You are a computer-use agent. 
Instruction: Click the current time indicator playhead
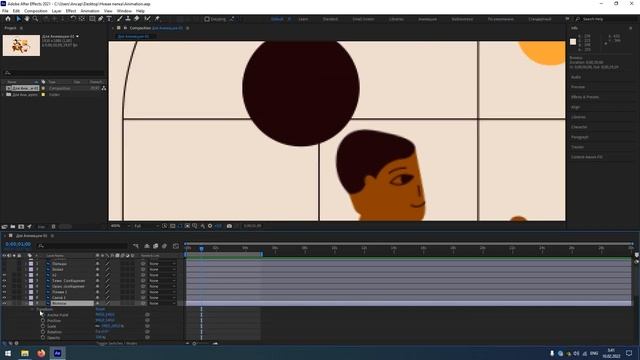pos(201,248)
